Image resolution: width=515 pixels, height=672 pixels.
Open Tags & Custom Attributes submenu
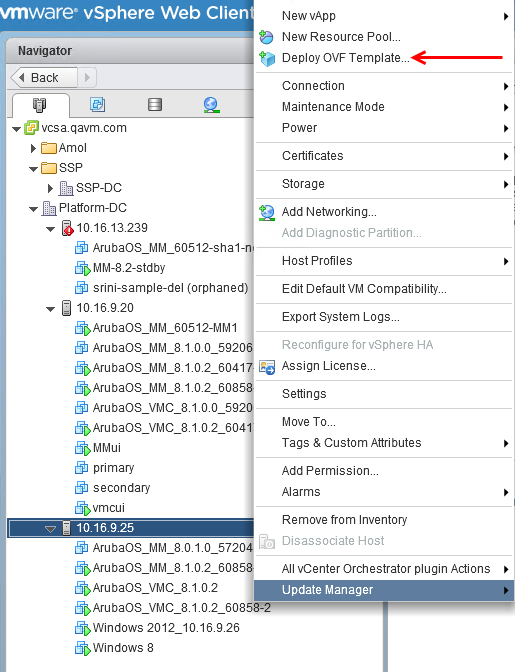coord(384,443)
